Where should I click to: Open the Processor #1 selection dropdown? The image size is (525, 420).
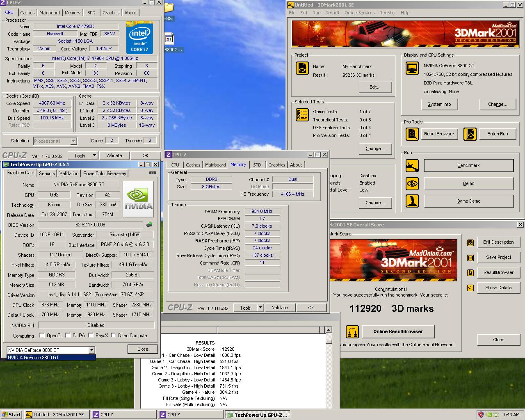[73, 141]
